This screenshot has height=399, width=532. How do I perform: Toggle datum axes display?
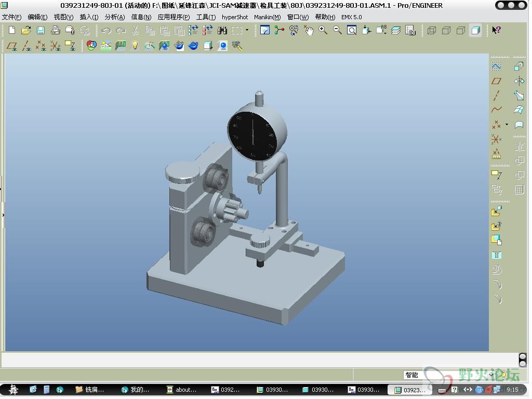(x=27, y=46)
